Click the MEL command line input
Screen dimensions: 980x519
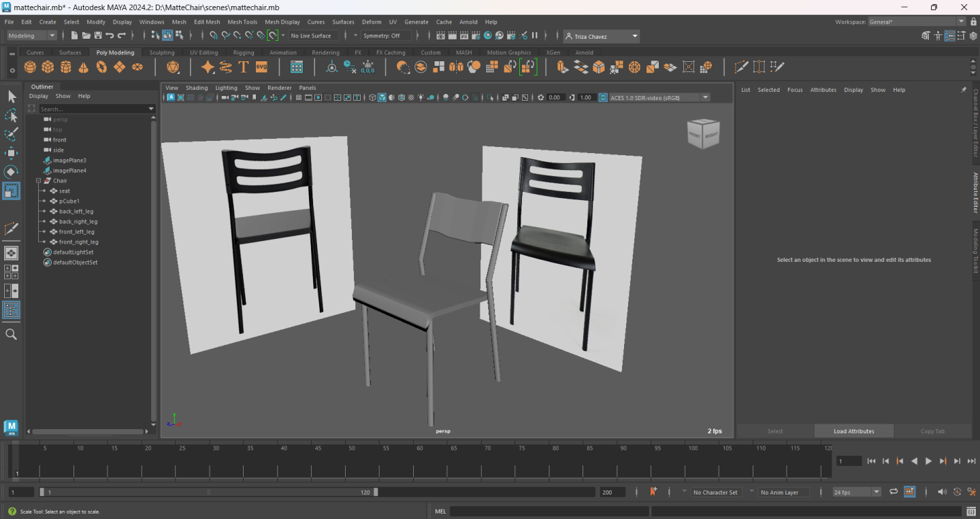pos(549,512)
